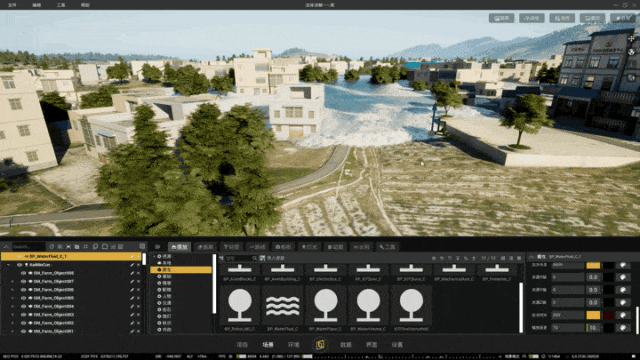Expand the SM_Farm_Object004 row
The width and height of the screenshot is (640, 360).
click(x=12, y=306)
